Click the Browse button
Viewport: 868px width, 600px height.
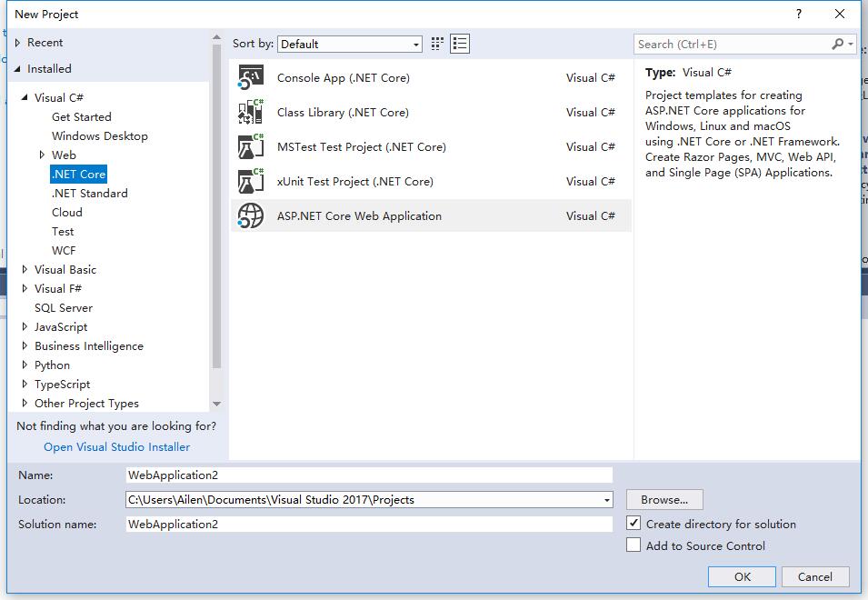[663, 499]
